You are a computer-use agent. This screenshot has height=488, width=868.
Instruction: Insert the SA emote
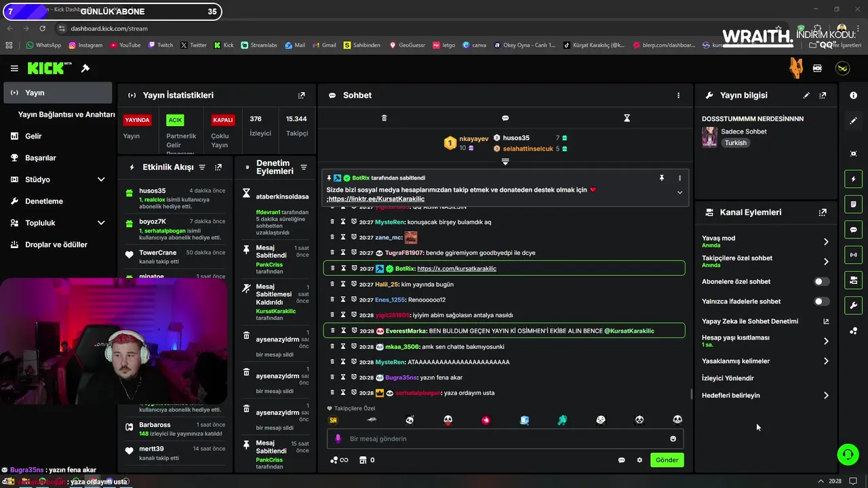(333, 420)
